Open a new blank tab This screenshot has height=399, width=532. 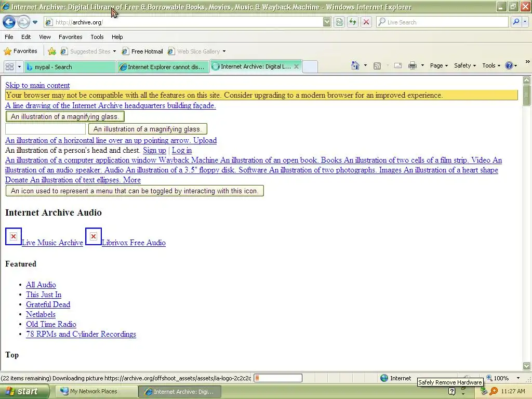310,67
